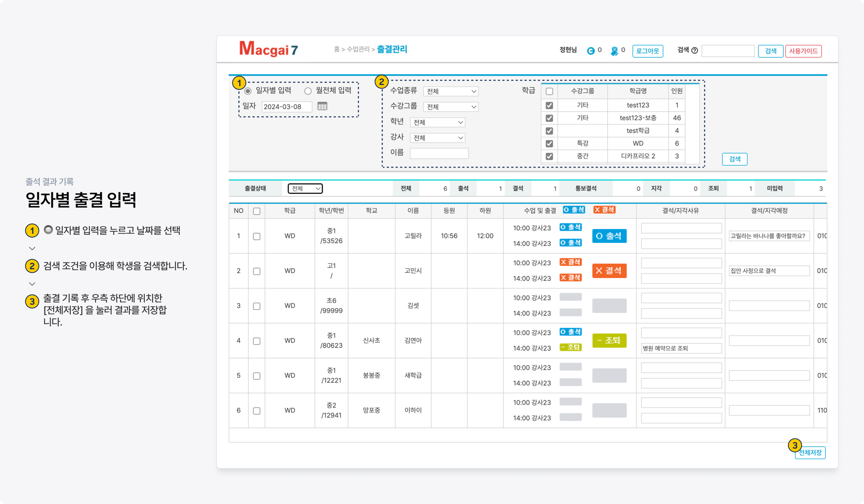Viewport: 864px width, 504px height.
Task: Open the 수업종류 dropdown
Action: pyautogui.click(x=451, y=91)
